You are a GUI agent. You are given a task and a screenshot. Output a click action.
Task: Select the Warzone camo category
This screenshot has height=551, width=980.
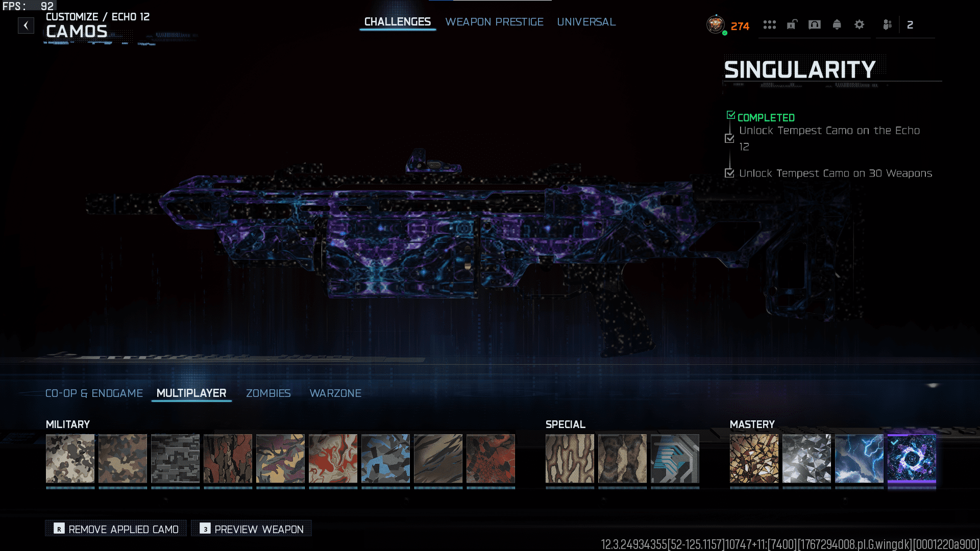(335, 393)
